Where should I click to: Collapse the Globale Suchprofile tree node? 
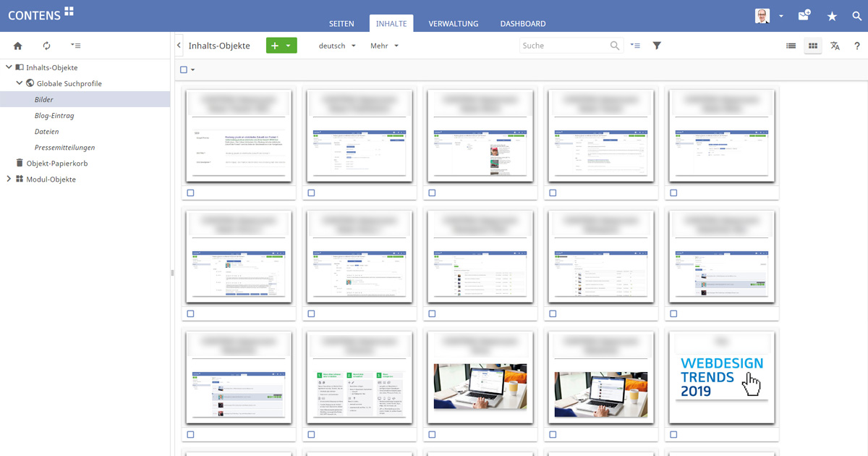[x=20, y=83]
